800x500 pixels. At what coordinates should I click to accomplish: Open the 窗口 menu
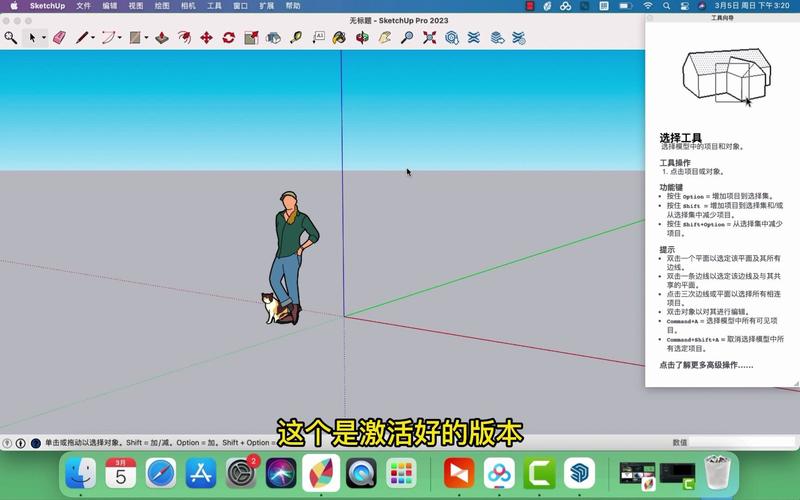[240, 6]
